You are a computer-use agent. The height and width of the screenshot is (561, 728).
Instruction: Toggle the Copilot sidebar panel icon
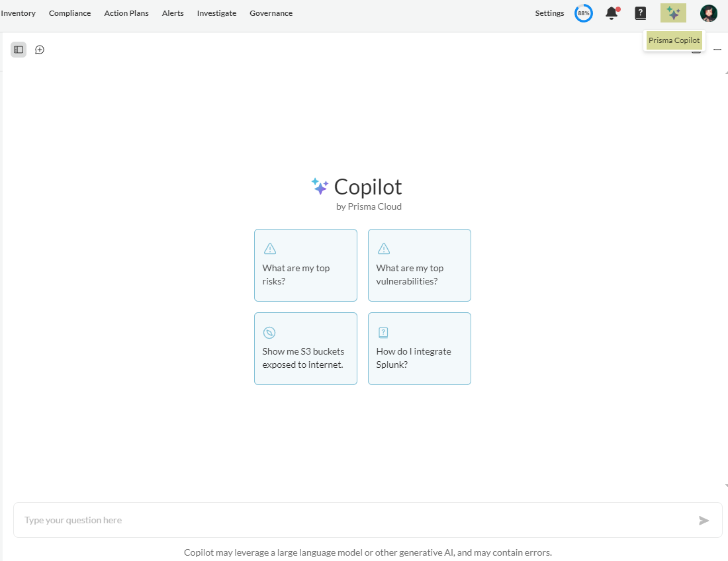19,50
